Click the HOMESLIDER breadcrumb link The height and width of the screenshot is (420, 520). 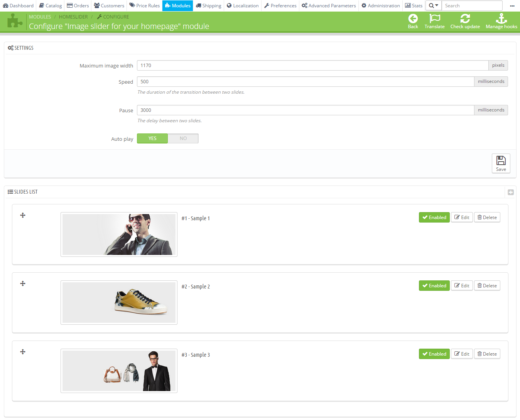(x=73, y=17)
